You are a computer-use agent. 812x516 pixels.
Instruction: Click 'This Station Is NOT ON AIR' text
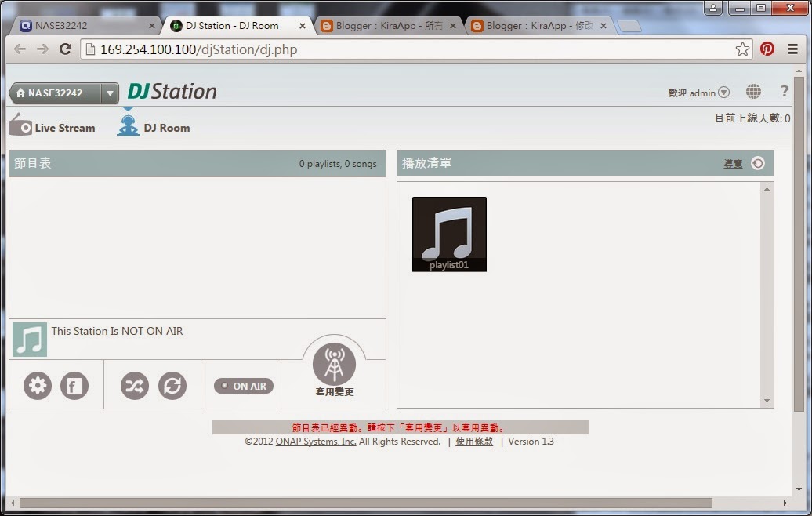coord(117,331)
